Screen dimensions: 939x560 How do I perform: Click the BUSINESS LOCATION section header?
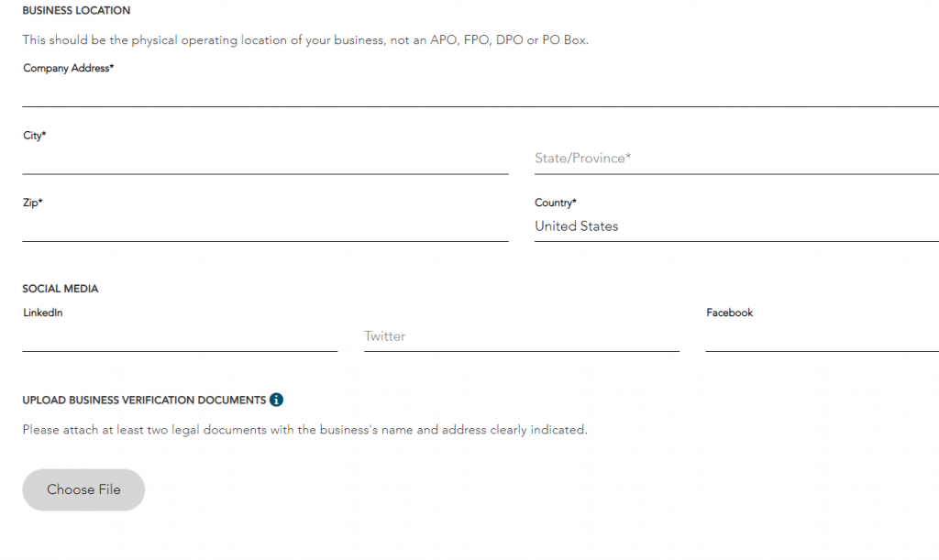click(76, 10)
